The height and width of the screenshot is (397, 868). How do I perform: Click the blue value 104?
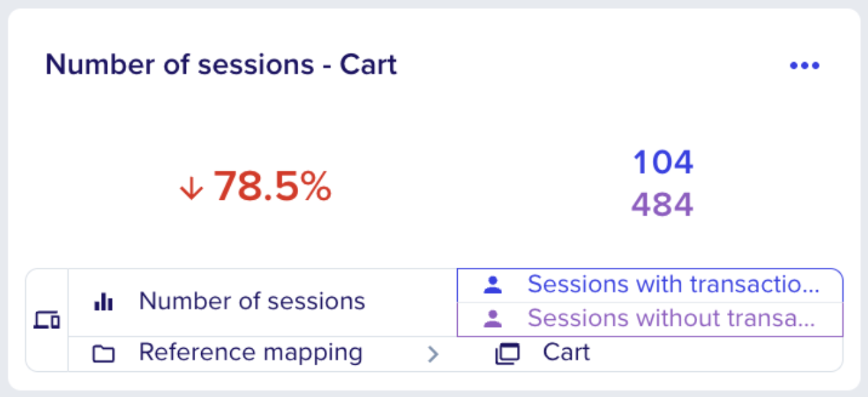(663, 162)
